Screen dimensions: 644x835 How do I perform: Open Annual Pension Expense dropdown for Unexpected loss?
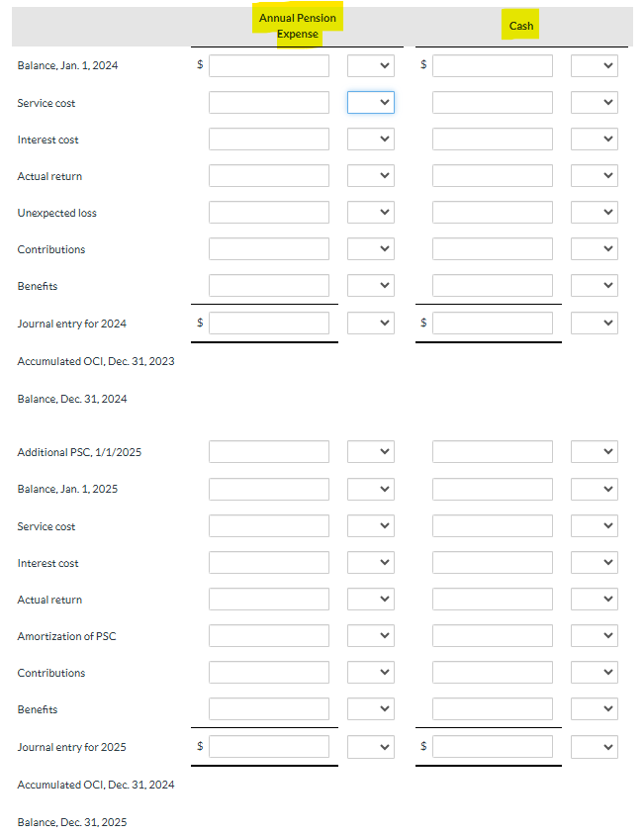point(371,212)
